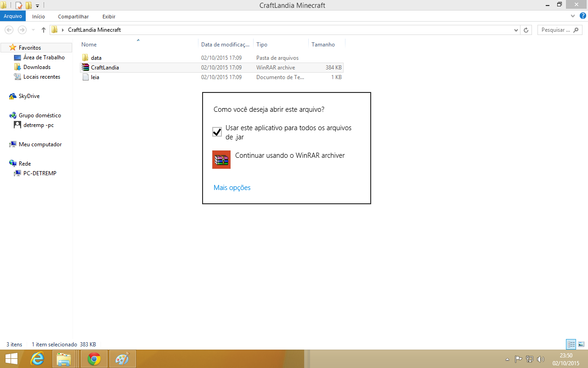Refresh the current folder
Image resolution: width=588 pixels, height=368 pixels.
pyautogui.click(x=526, y=30)
